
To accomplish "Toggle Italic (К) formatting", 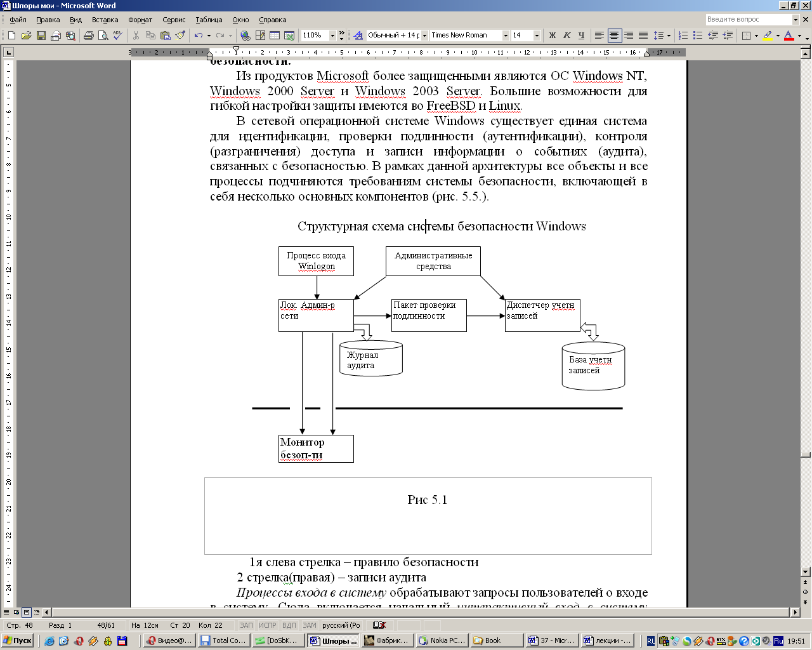I will pyautogui.click(x=566, y=36).
